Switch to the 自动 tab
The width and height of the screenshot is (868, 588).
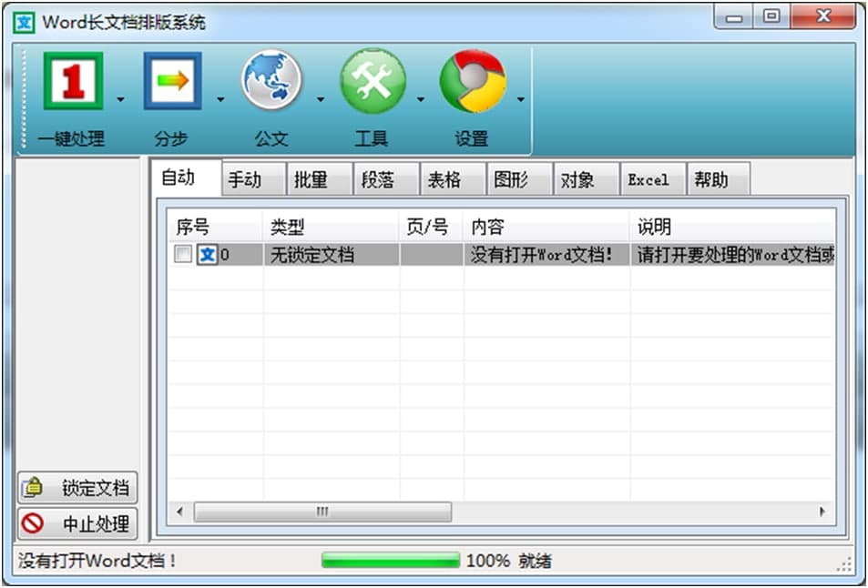pyautogui.click(x=186, y=177)
